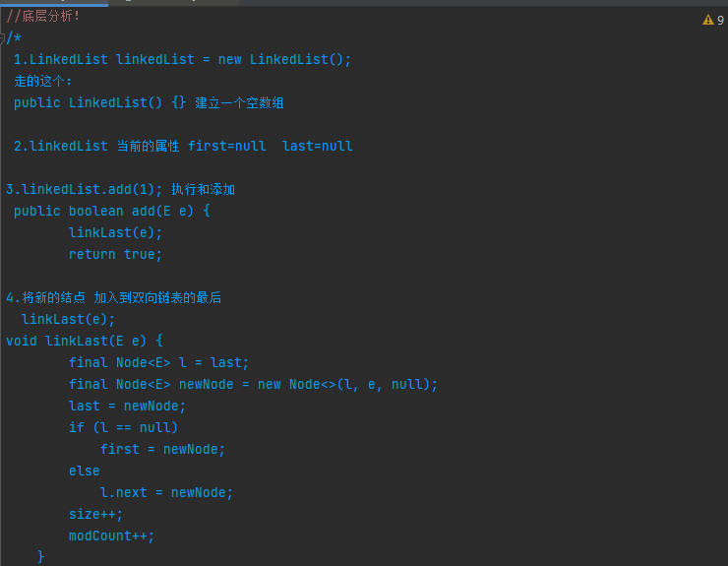Click 'last=null' in the attributes line
Image resolution: width=728 pixels, height=566 pixels.
(x=317, y=146)
